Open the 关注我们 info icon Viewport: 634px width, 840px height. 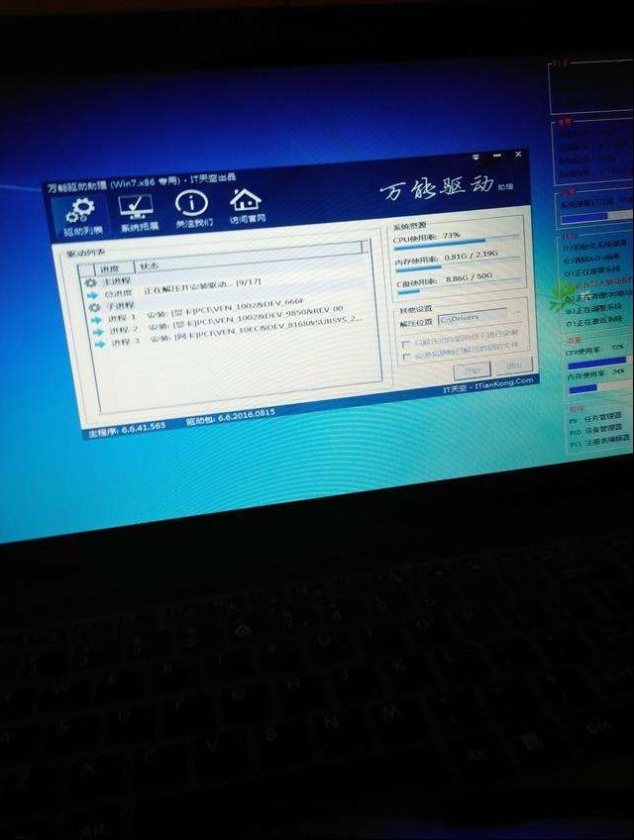point(192,209)
